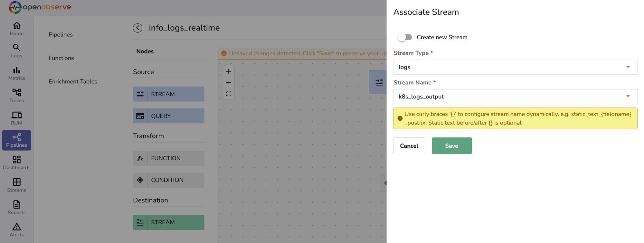The image size is (644, 243).
Task: Navigate to the Dashboards page
Action: pos(16,163)
